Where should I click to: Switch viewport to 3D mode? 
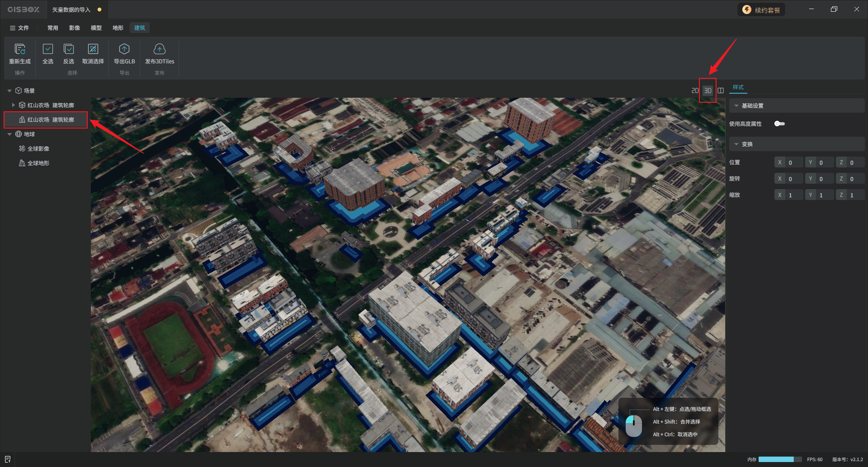coord(708,91)
